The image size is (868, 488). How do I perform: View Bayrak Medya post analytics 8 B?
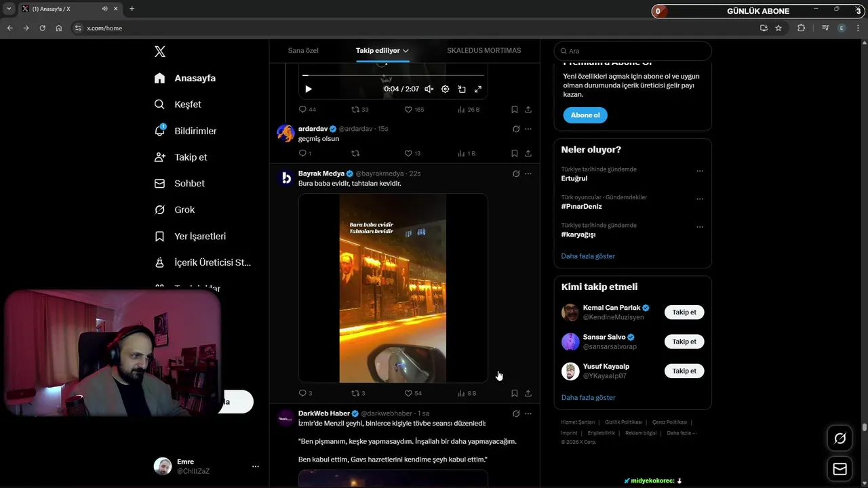pos(467,393)
